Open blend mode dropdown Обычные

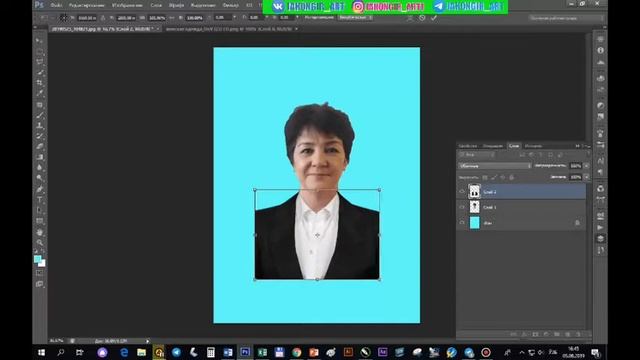495,166
